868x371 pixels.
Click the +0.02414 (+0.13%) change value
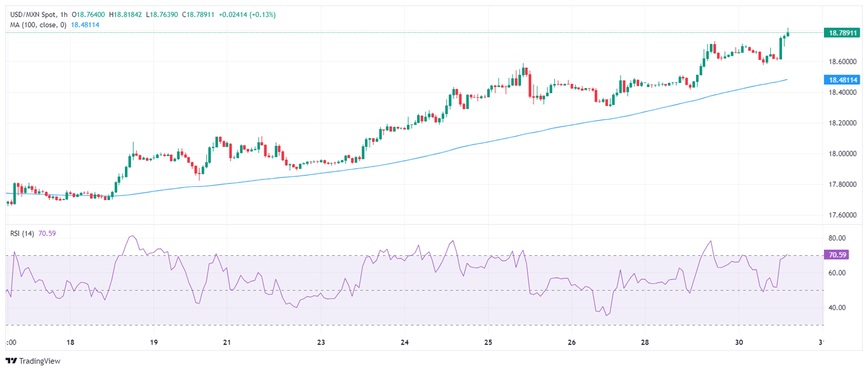[247, 15]
